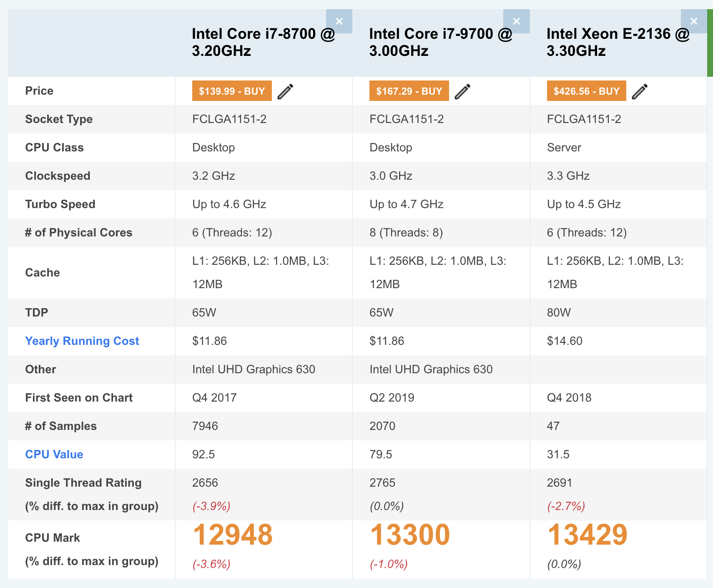The image size is (713, 588).
Task: Click the 3.2 GHz clockspeed value
Action: click(x=213, y=176)
